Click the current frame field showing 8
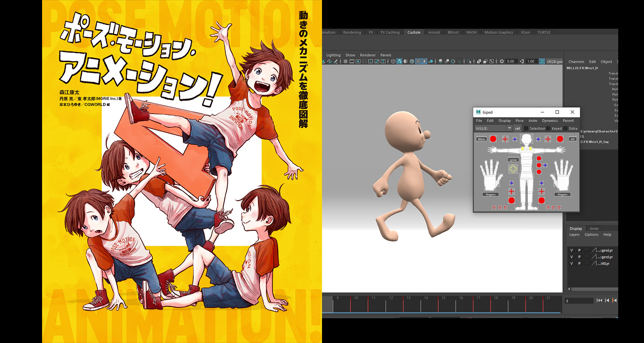The width and height of the screenshot is (644, 343). tap(579, 301)
